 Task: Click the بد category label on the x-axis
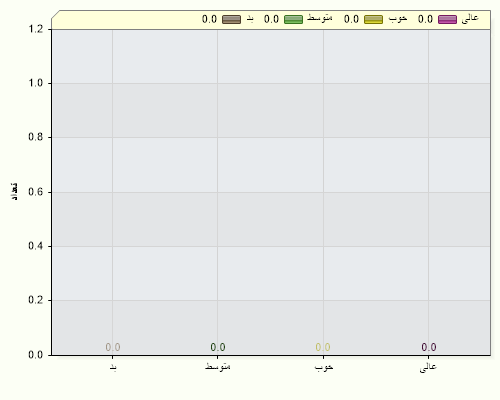click(x=113, y=368)
